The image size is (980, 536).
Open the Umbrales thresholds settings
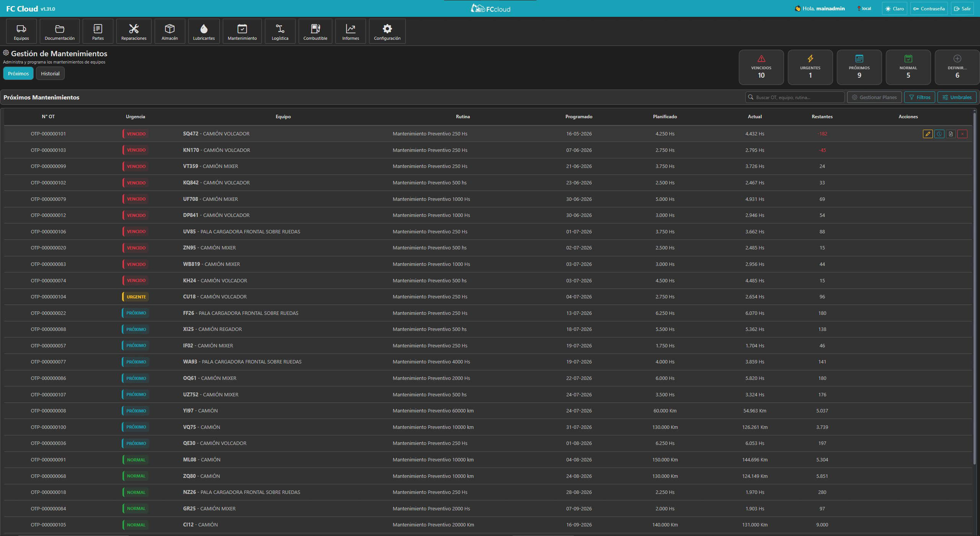pos(957,97)
